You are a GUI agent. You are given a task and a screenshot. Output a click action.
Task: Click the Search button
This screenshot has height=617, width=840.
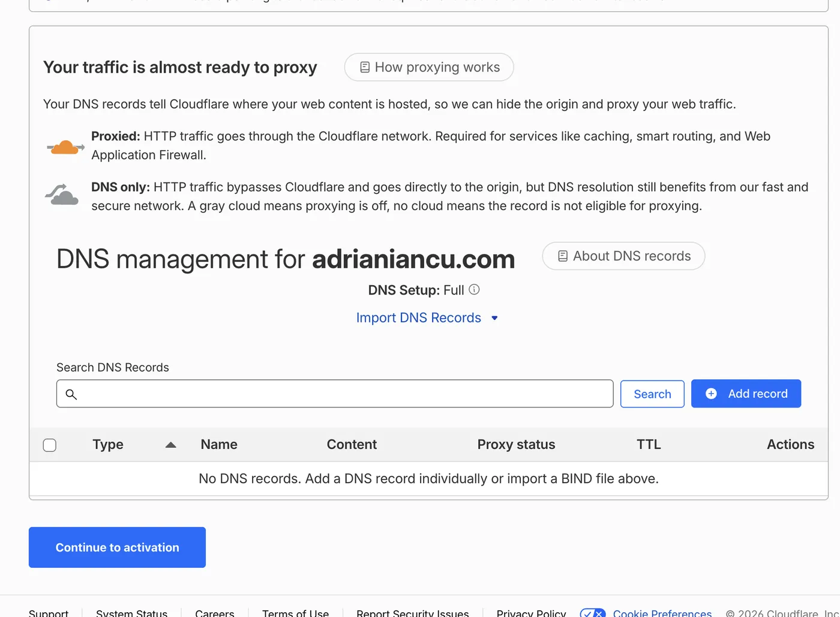coord(652,394)
